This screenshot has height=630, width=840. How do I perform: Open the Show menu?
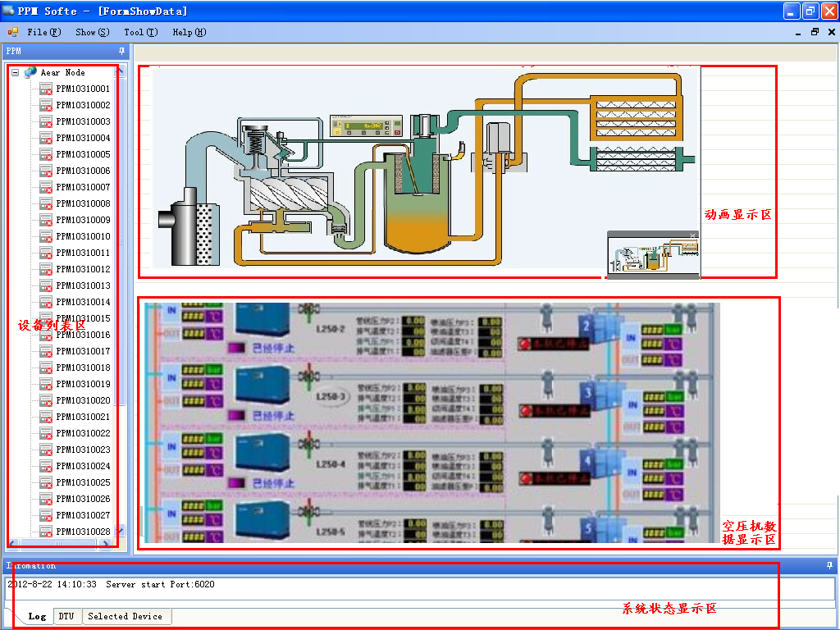pos(92,32)
